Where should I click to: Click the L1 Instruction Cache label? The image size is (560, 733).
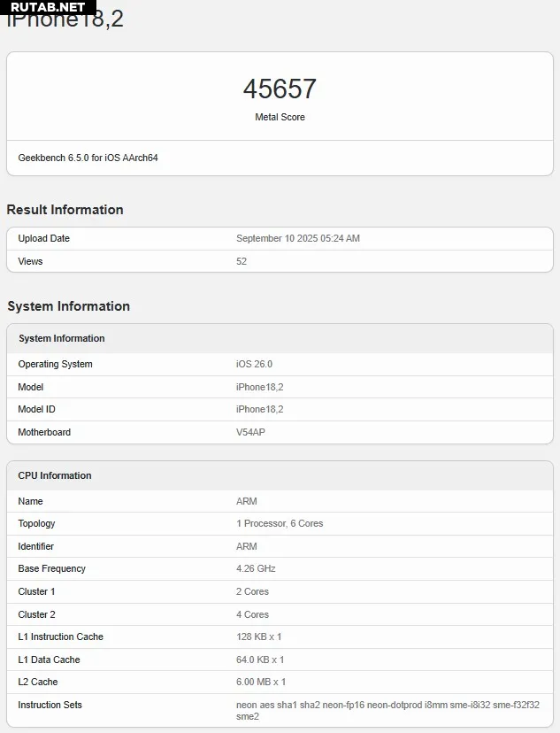coord(61,637)
